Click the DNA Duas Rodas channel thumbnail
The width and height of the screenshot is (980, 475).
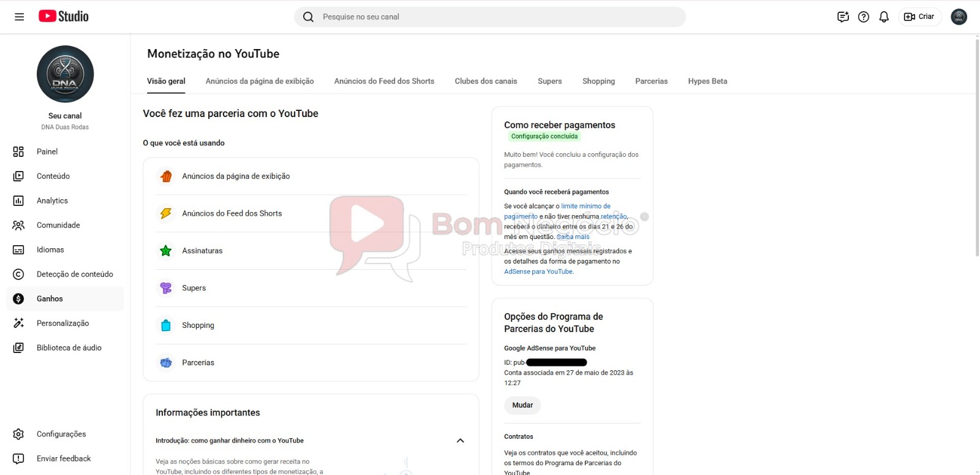point(65,74)
